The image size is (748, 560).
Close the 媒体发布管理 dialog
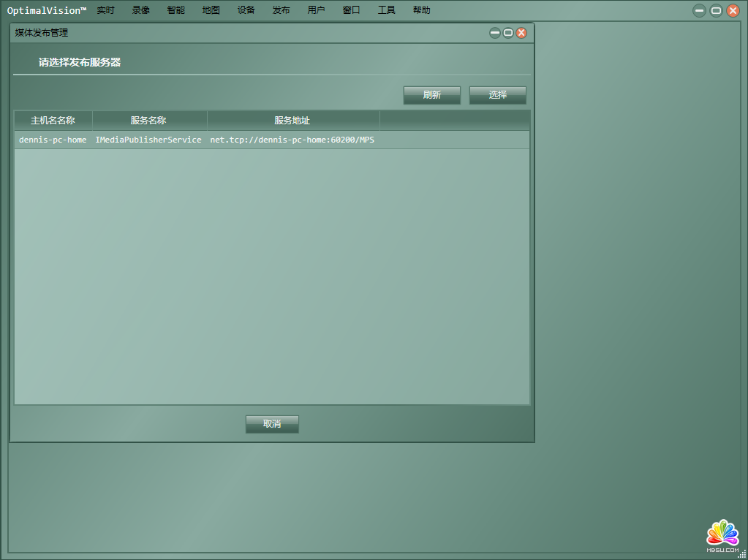tap(521, 33)
